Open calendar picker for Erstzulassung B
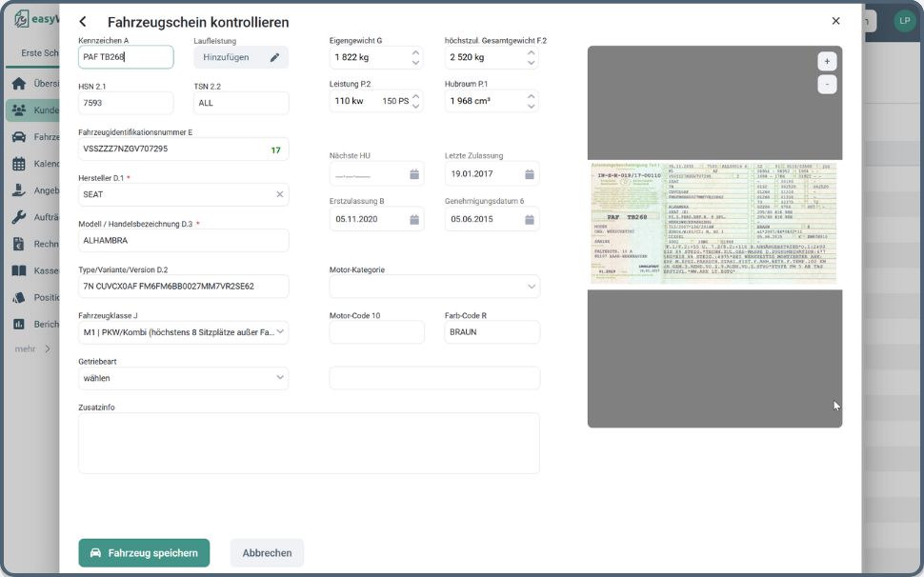Screen dimensions: 924x577 click(414, 219)
